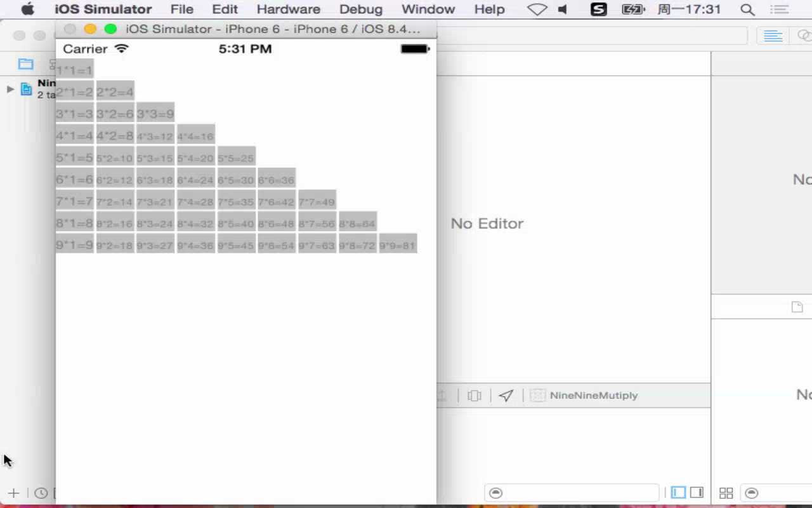Open the Apple menu

tap(28, 9)
